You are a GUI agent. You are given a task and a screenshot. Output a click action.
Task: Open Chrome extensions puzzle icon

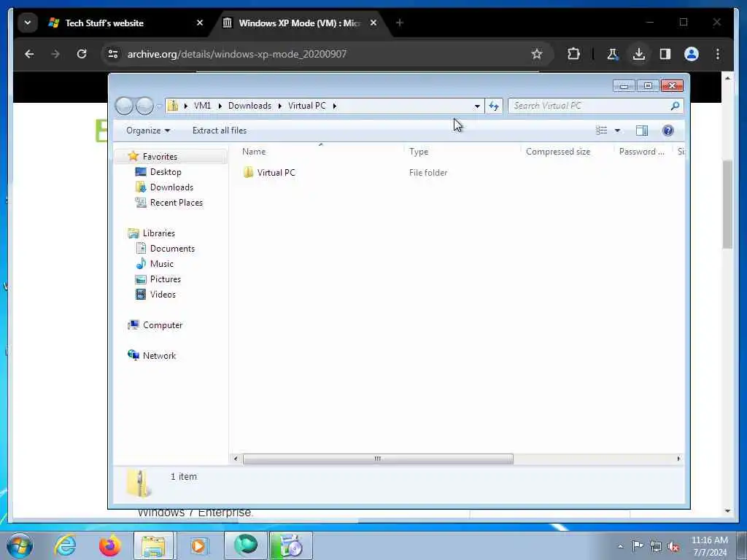[573, 54]
